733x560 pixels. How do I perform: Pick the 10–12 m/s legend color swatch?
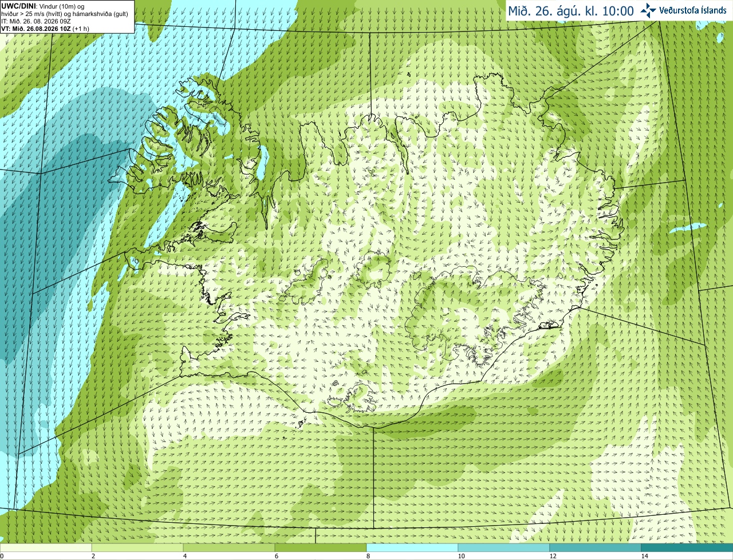coord(504,548)
